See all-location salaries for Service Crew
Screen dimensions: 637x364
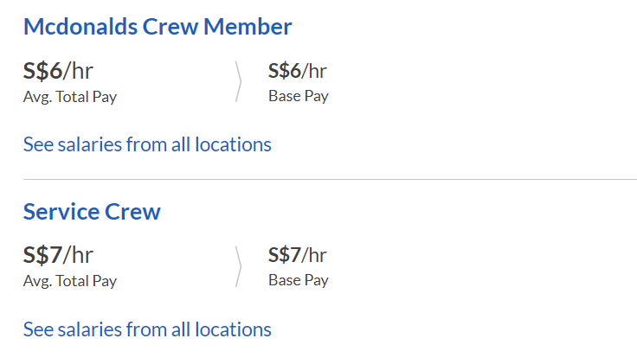point(147,329)
